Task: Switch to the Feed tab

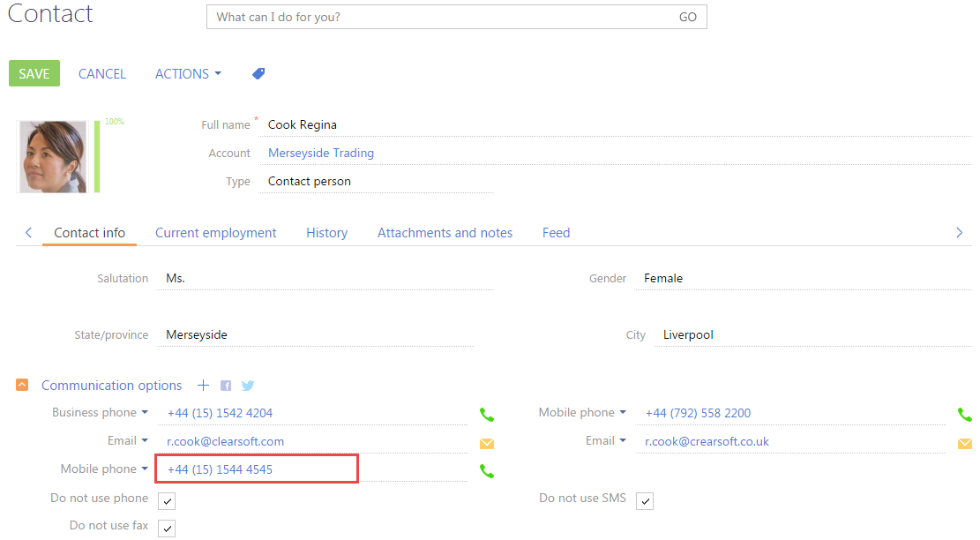Action: tap(557, 233)
